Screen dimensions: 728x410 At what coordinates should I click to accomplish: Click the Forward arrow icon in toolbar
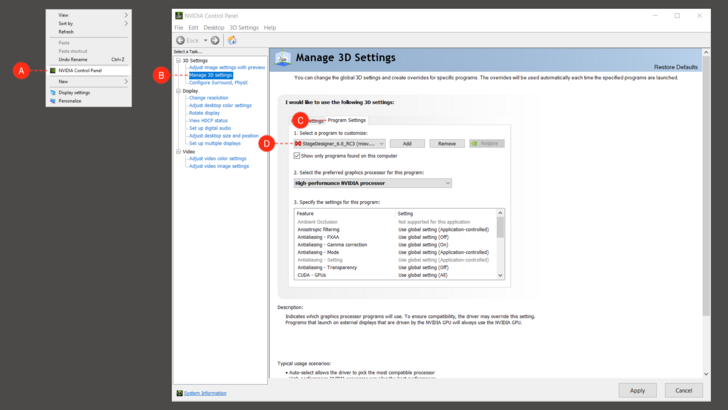pos(215,40)
